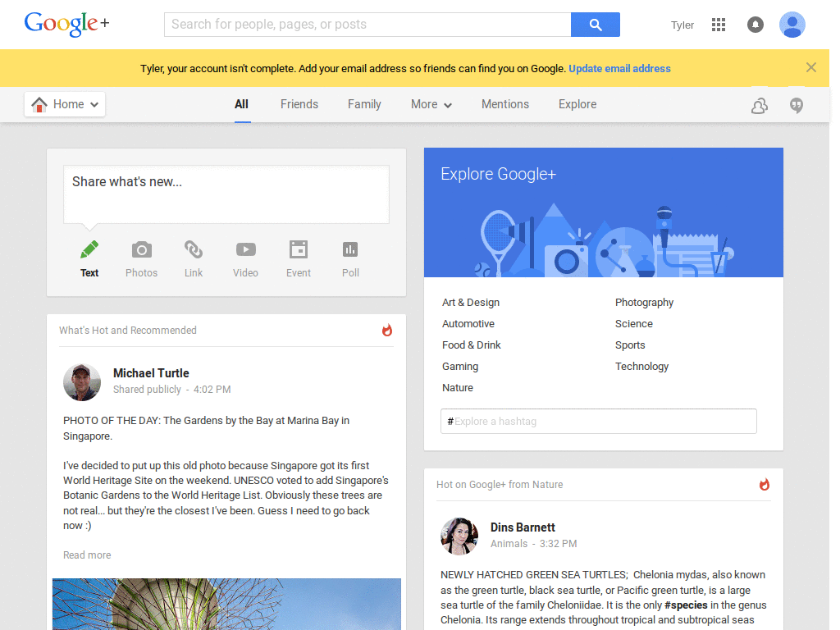
Task: Click the 4:02 PM timestamp
Action: point(212,390)
